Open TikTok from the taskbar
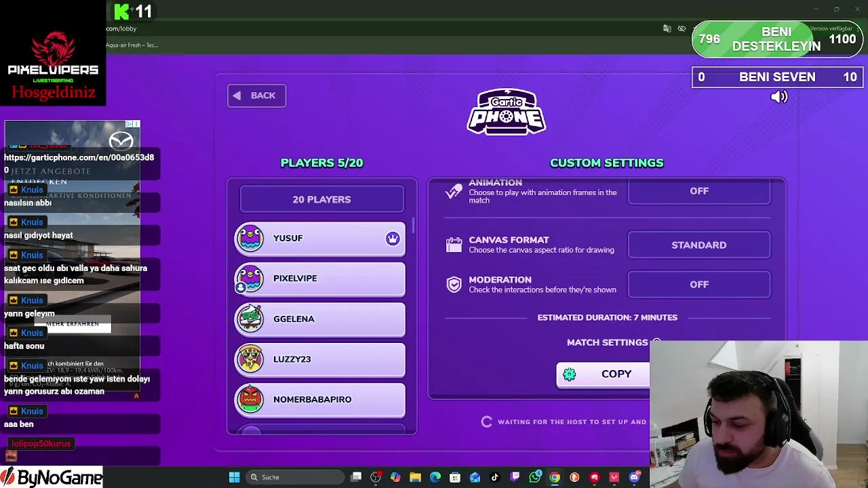This screenshot has width=868, height=488. (494, 477)
